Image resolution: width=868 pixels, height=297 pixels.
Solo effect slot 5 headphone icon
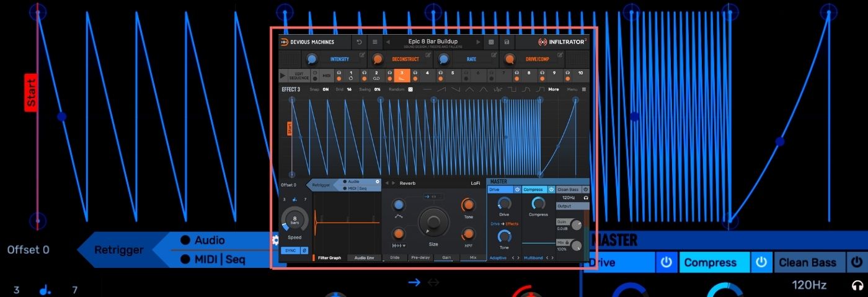[x=441, y=73]
